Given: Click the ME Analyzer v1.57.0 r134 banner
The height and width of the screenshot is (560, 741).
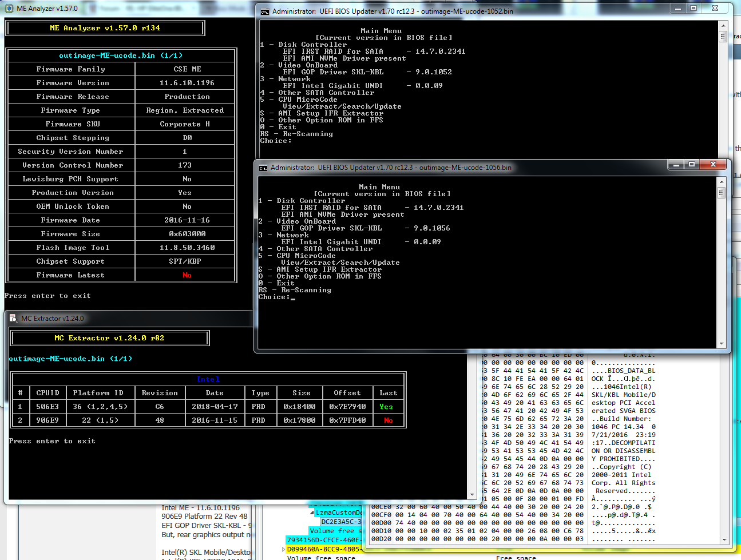Looking at the screenshot, I should click(x=105, y=28).
